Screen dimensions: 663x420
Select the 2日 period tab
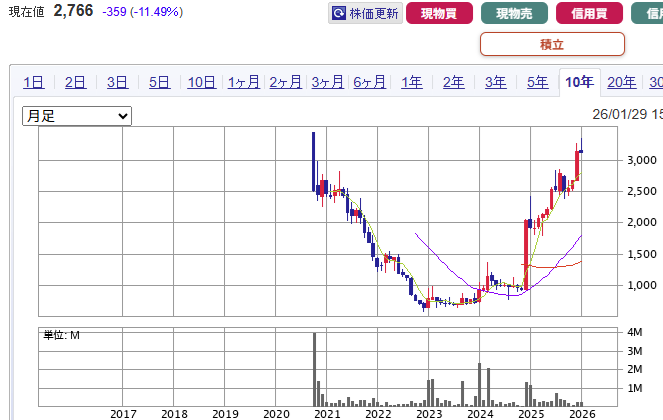point(75,83)
